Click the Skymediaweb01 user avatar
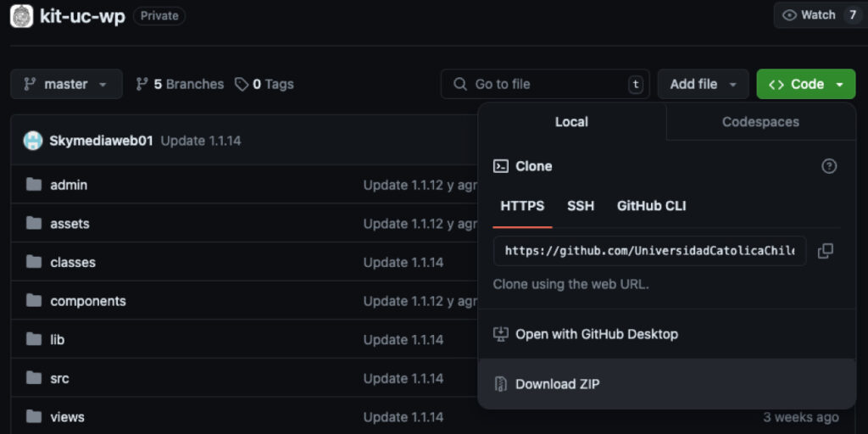Screen dimensions: 868x434 [x=33, y=141]
